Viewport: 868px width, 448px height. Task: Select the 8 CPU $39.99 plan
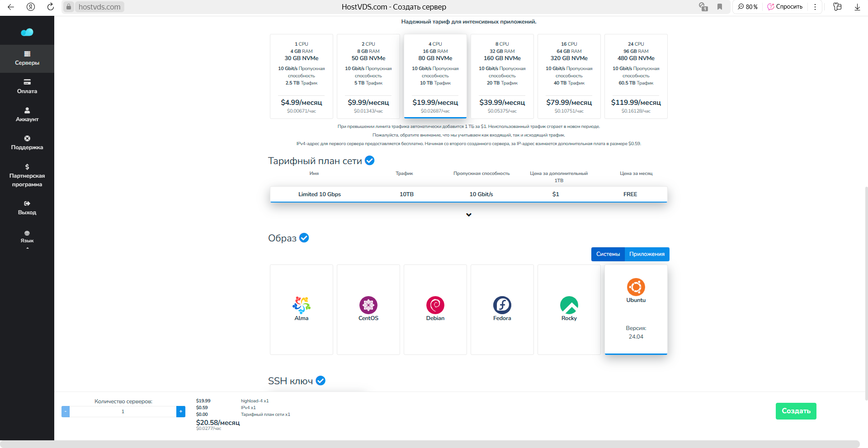pos(502,76)
